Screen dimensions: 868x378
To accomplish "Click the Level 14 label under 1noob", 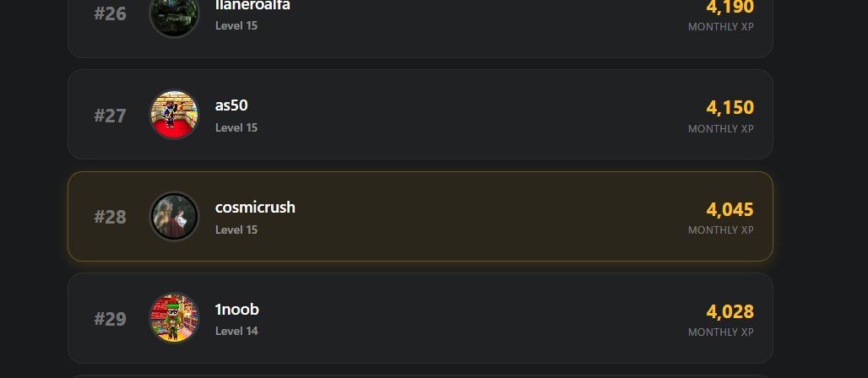I will point(236,332).
